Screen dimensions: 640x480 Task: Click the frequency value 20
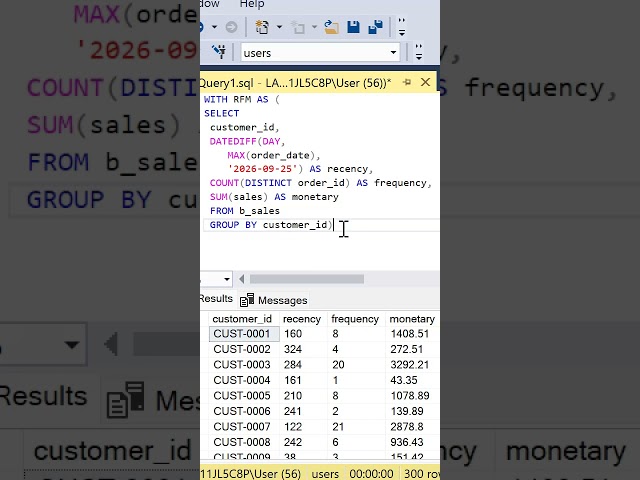tap(338, 365)
